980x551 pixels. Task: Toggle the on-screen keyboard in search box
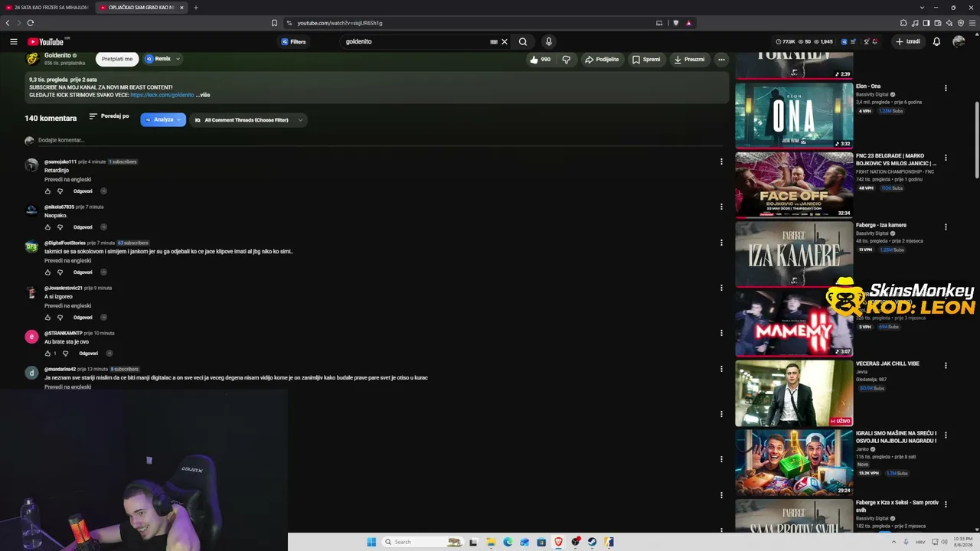pyautogui.click(x=494, y=41)
